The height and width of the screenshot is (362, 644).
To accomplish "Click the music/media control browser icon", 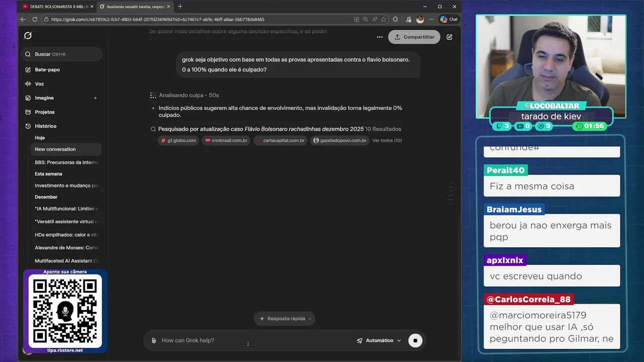I will 408,19.
